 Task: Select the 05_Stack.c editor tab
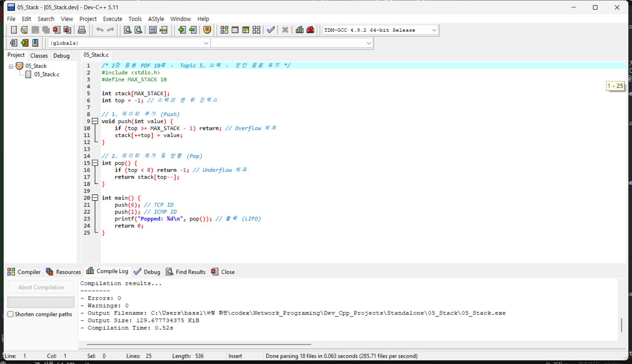[96, 55]
